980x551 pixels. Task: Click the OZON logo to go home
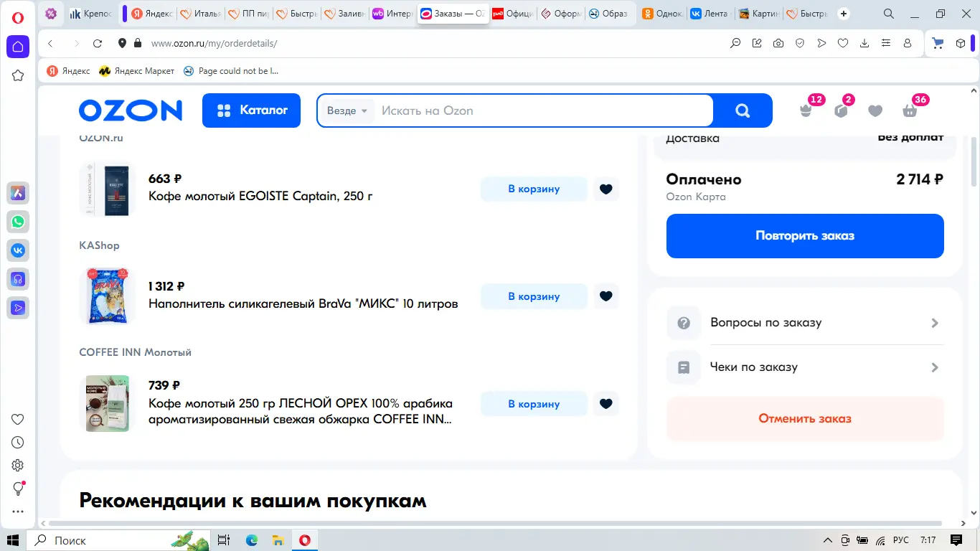pos(130,110)
